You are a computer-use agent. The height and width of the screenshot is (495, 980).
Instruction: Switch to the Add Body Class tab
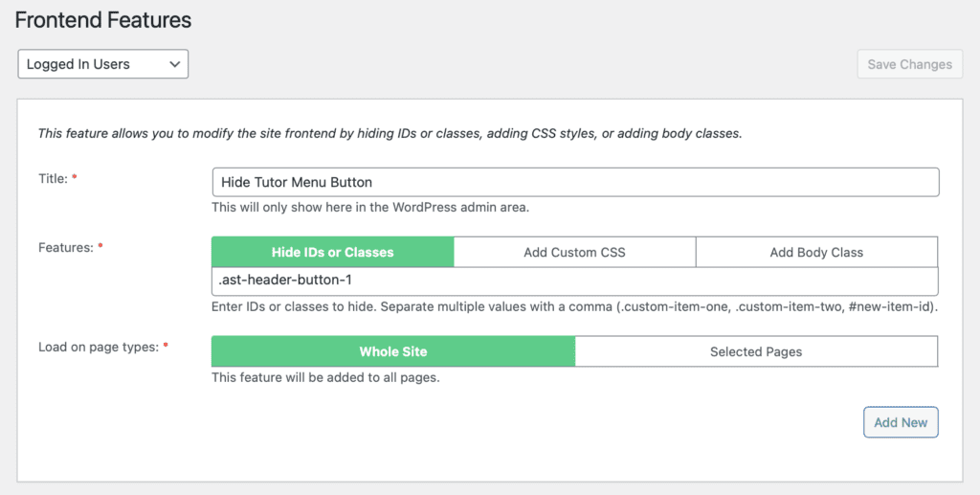[x=816, y=252]
